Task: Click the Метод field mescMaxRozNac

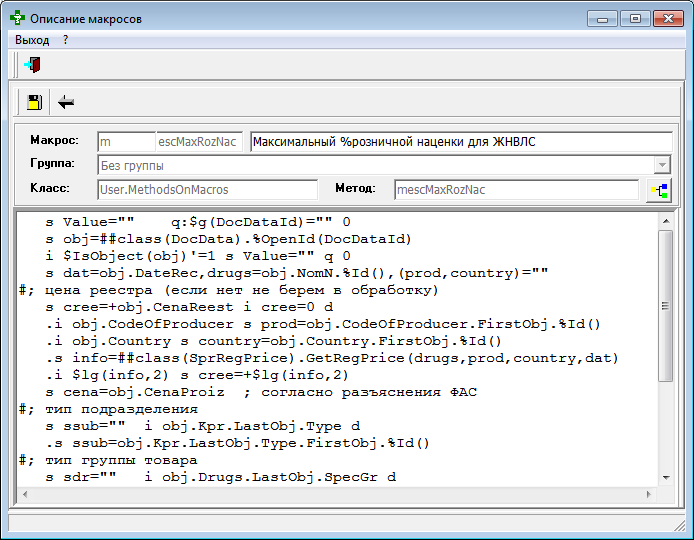Action: click(515, 189)
